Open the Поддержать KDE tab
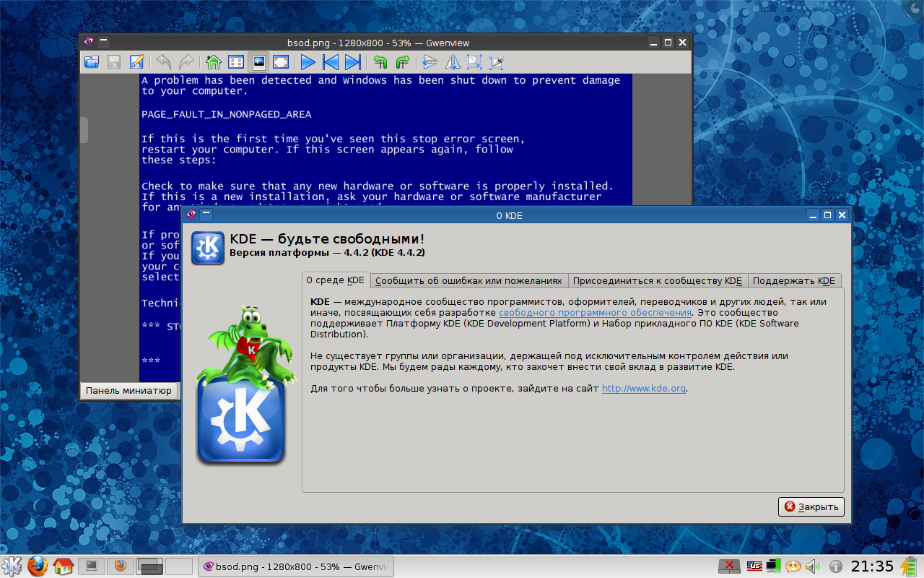The width and height of the screenshot is (924, 578). point(794,281)
